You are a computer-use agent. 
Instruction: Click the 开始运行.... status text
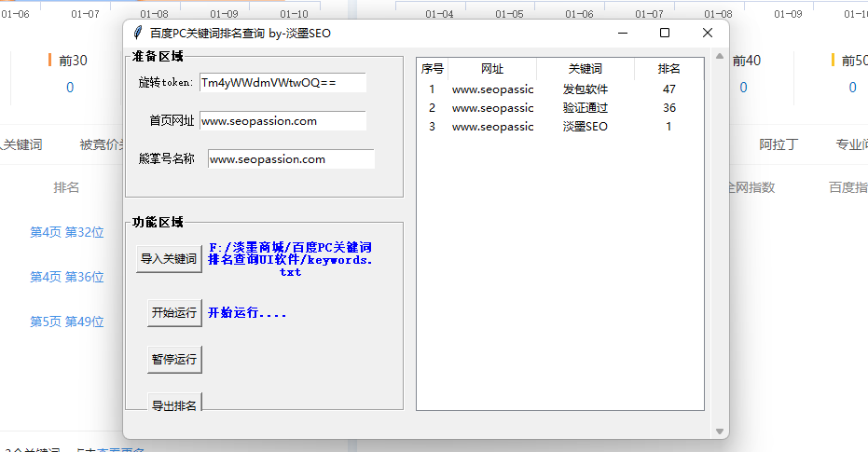click(x=247, y=313)
